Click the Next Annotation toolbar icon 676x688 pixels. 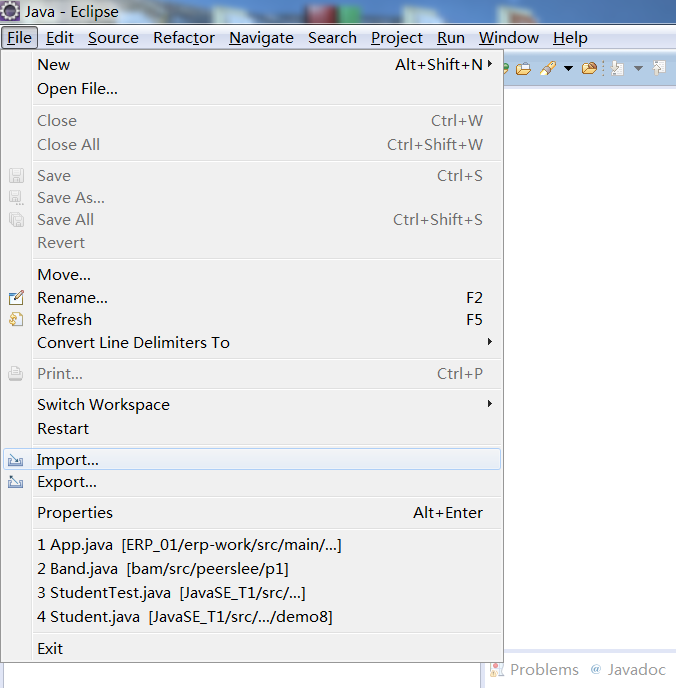618,68
